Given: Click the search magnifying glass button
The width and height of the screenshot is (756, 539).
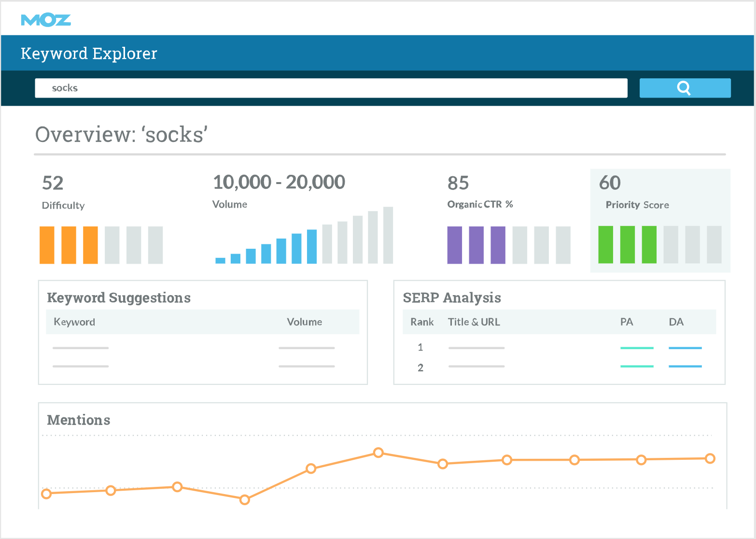Looking at the screenshot, I should coord(685,88).
